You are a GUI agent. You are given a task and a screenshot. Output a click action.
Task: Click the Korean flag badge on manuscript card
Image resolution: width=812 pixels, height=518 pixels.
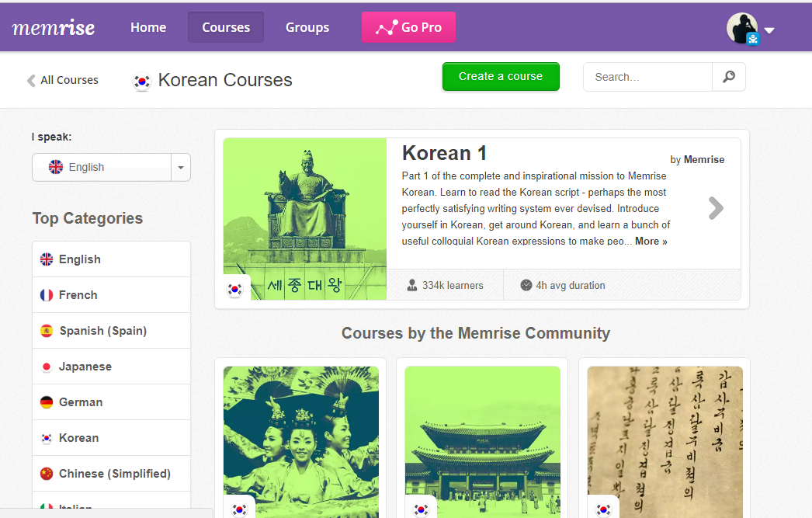coord(603,509)
